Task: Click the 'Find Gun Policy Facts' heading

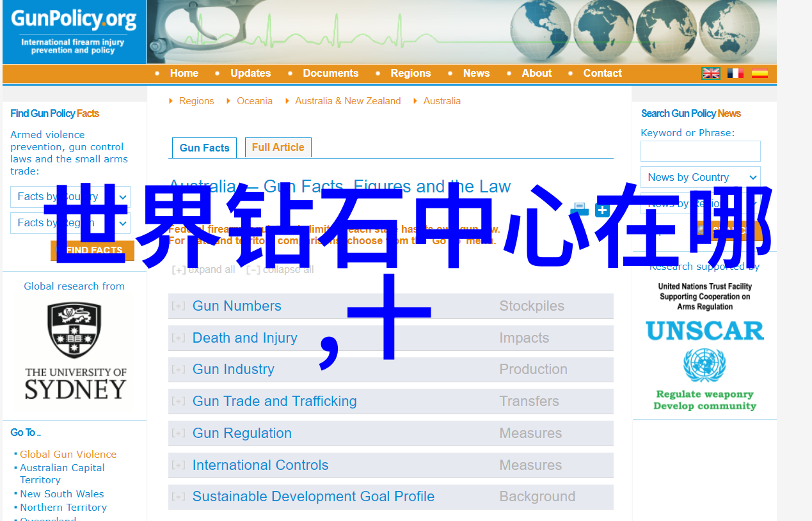Action: pos(55,114)
